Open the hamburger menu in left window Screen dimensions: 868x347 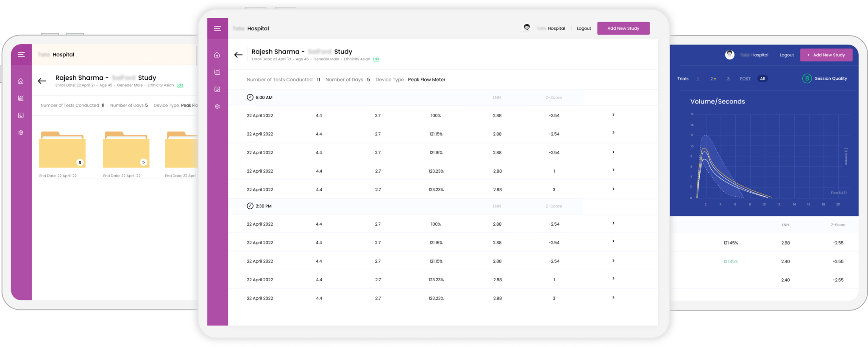click(21, 54)
